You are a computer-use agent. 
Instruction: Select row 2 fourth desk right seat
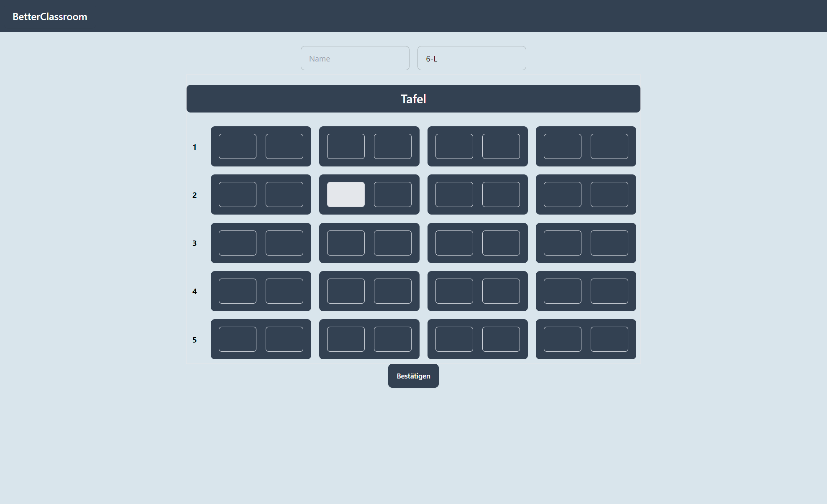tap(609, 194)
